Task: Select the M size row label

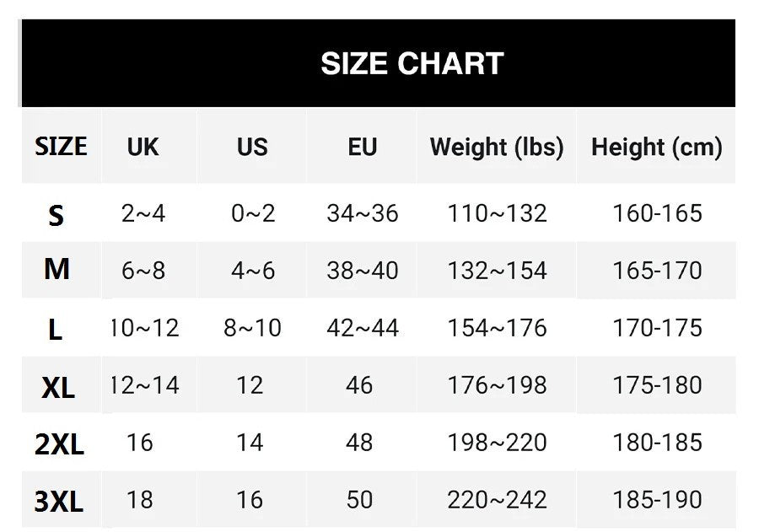Action: (57, 270)
